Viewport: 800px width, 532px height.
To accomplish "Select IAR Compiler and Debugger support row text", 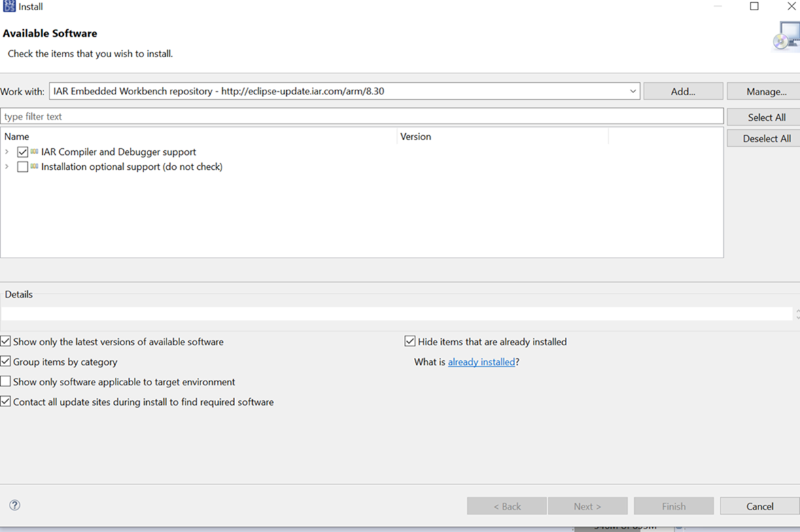I will point(118,152).
